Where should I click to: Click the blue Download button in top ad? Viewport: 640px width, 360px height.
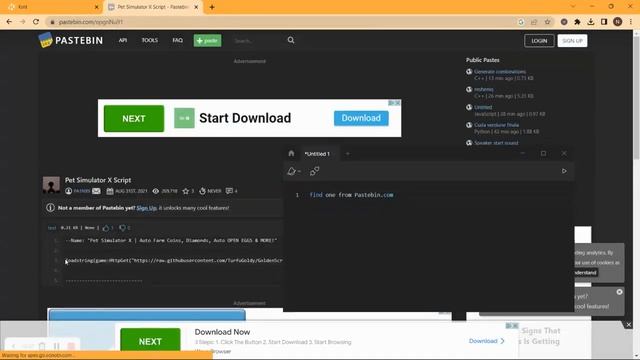pos(361,118)
